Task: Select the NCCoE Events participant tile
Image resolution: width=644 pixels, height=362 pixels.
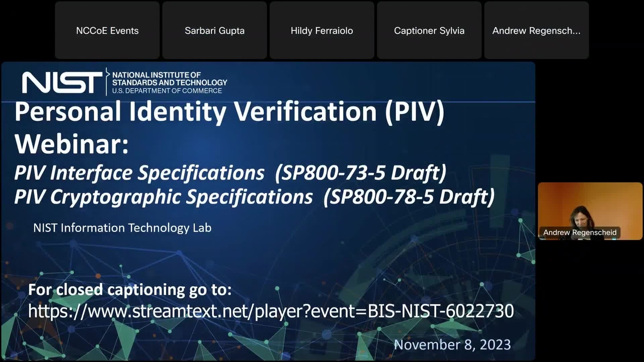Action: coord(107,30)
